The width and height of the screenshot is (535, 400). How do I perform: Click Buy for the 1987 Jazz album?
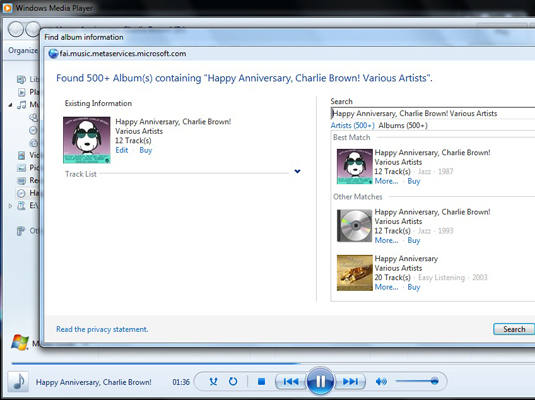[x=414, y=181]
